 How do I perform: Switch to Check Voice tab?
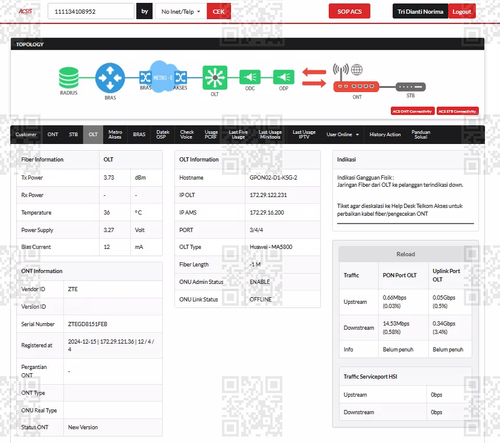click(187, 134)
